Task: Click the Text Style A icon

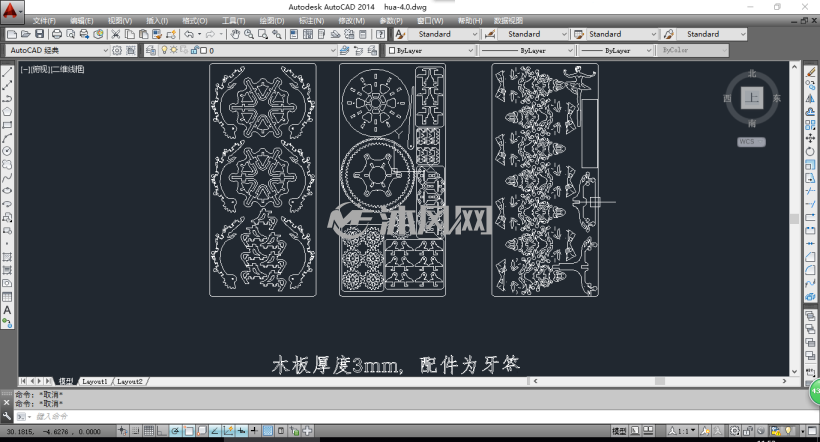Action: 400,34
